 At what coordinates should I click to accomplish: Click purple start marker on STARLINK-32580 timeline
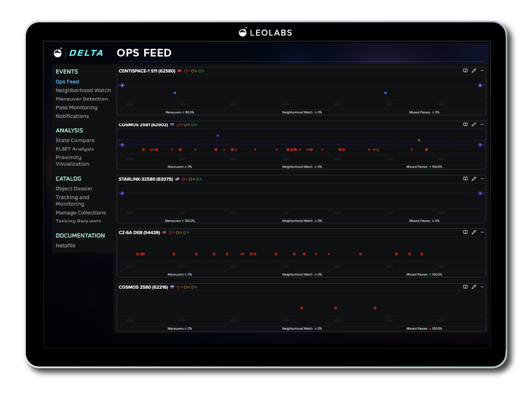(x=122, y=194)
